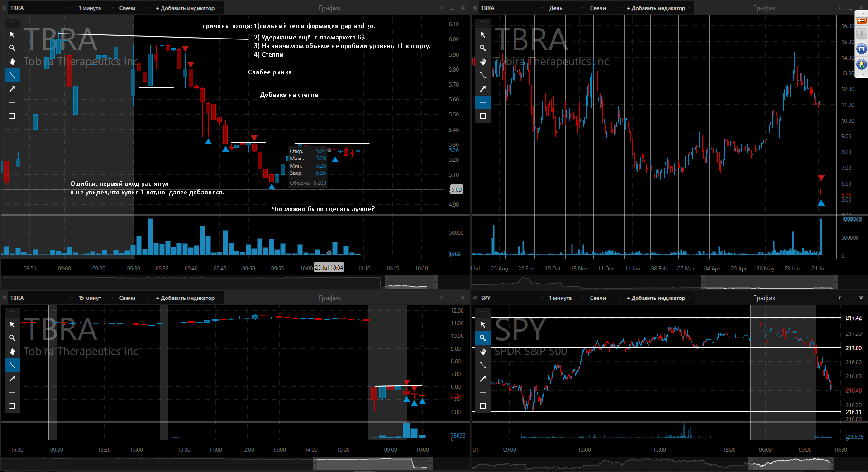Toggle trend line tool in TBRA 15-minute chart
The image size is (868, 472).
click(x=12, y=365)
